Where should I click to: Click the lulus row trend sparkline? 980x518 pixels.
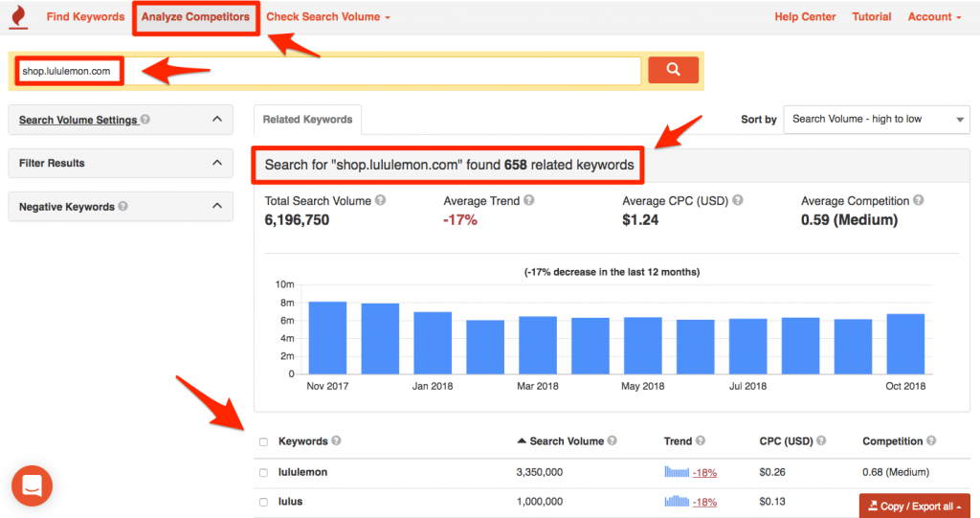coord(677,501)
